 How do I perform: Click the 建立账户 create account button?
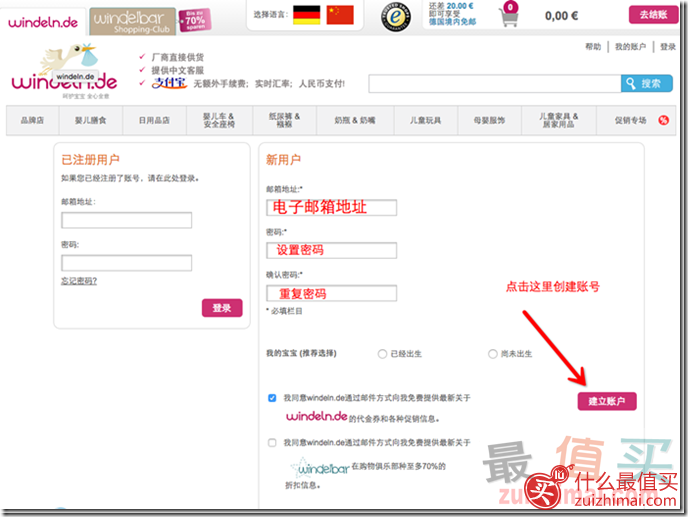click(607, 401)
